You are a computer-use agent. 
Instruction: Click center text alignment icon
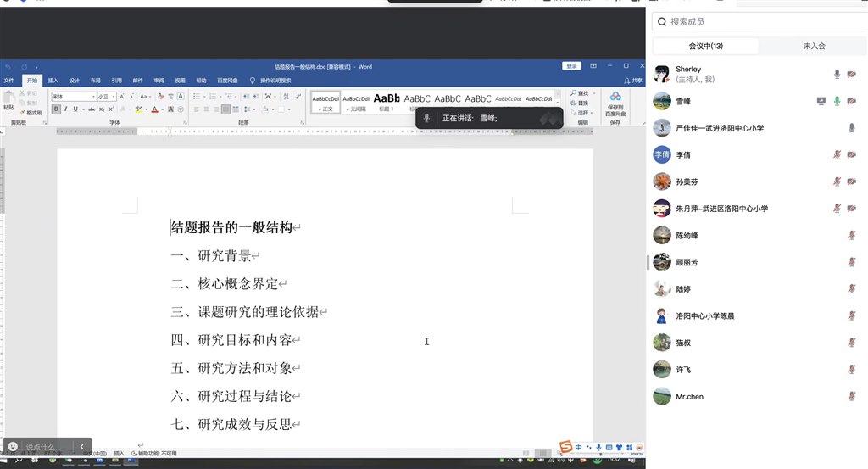[x=206, y=109]
